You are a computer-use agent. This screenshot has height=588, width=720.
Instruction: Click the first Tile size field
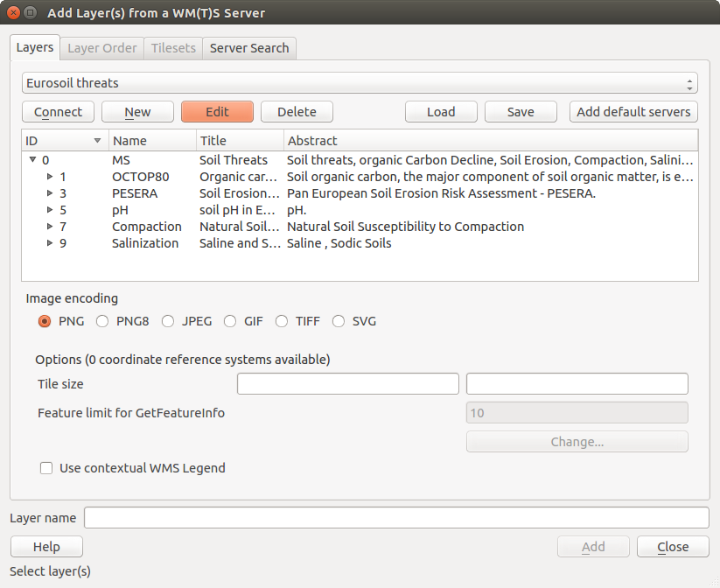347,384
